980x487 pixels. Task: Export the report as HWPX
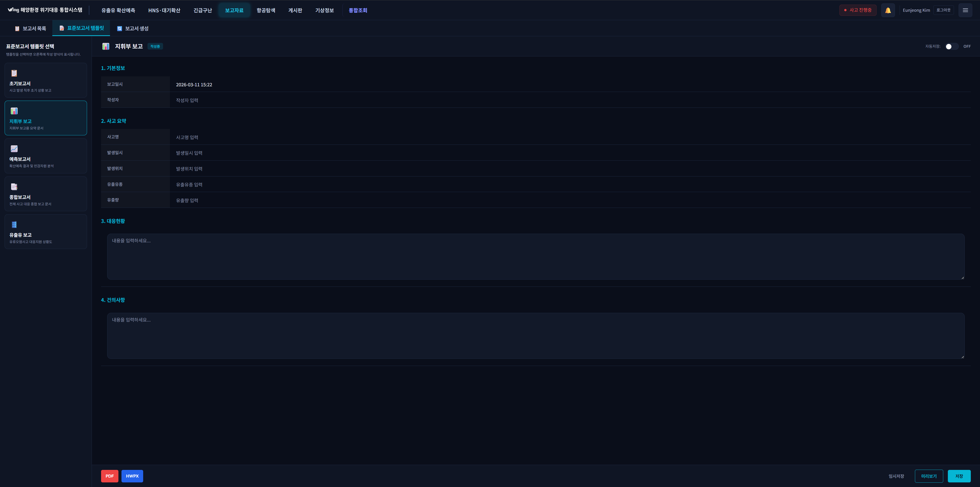(x=132, y=476)
